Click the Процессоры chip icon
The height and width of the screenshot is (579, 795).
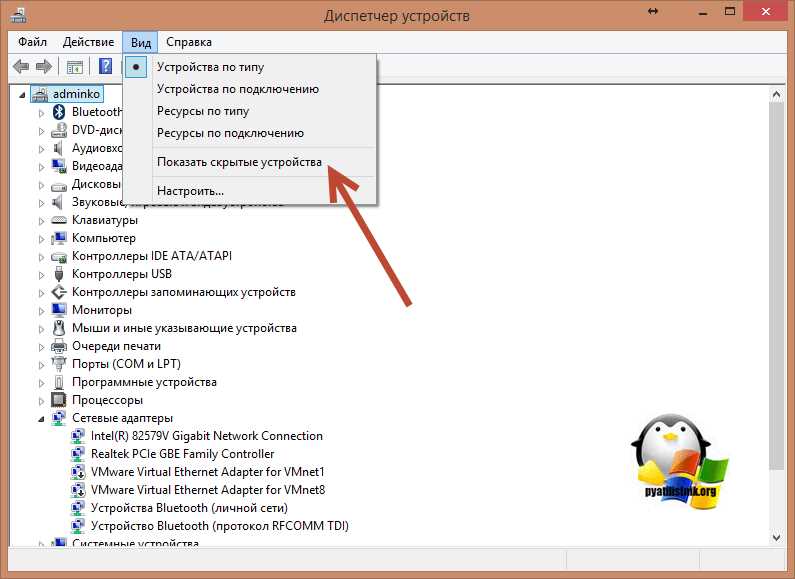click(x=59, y=400)
